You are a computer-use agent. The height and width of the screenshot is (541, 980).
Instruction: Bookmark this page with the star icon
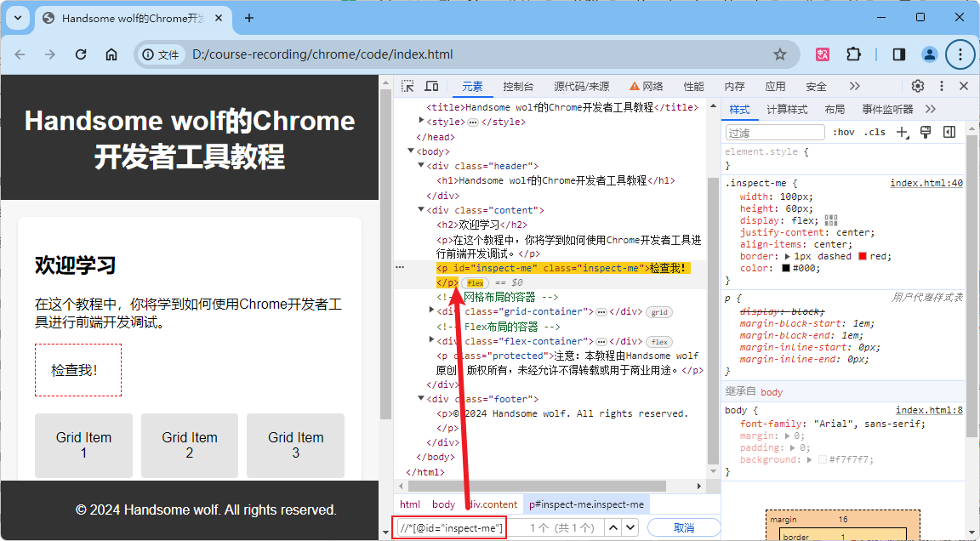coord(780,54)
